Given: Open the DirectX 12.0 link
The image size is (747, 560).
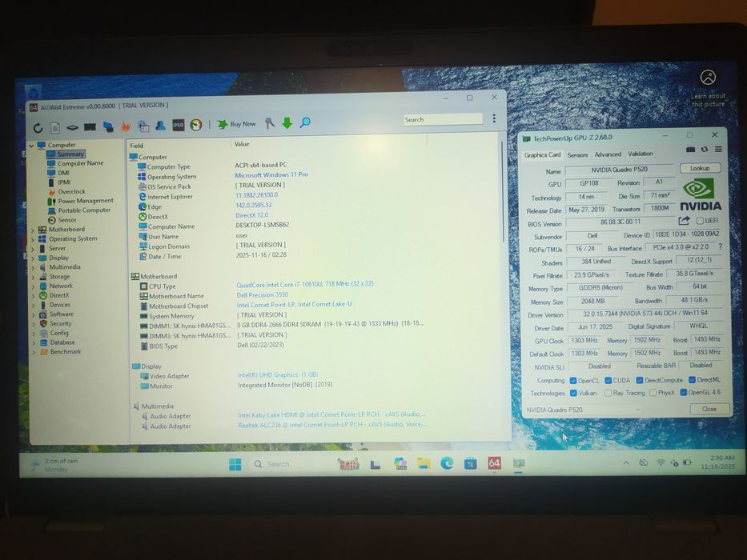Looking at the screenshot, I should tap(251, 215).
